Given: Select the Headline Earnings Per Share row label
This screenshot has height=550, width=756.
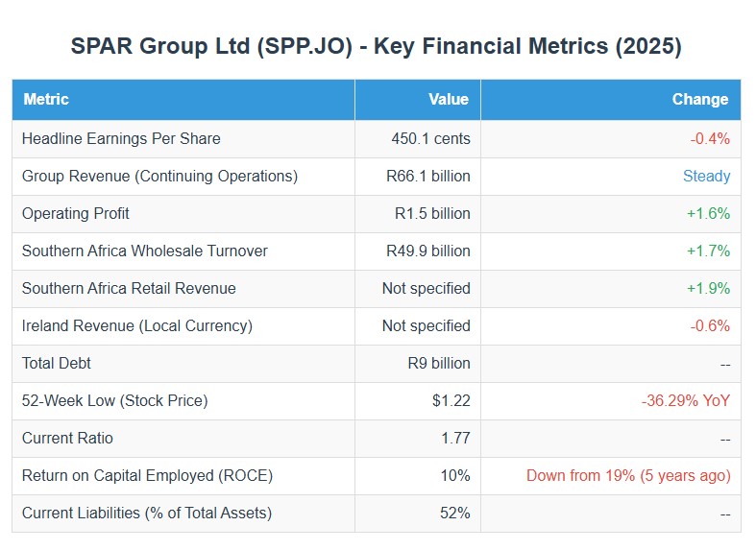Looking at the screenshot, I should coord(121,138).
